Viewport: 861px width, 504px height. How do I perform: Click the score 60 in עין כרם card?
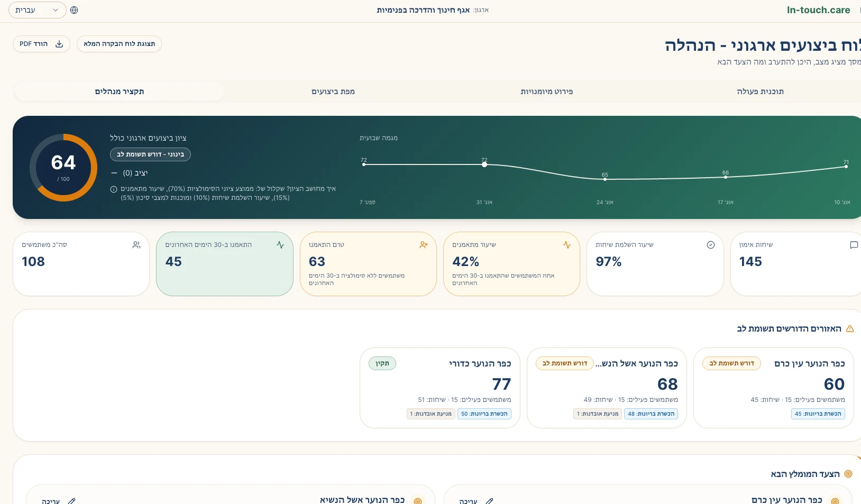[x=834, y=384]
